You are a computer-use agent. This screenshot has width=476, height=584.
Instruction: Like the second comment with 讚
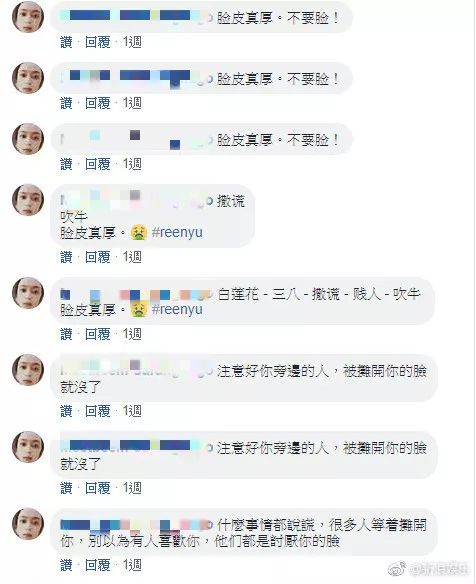pos(66,103)
